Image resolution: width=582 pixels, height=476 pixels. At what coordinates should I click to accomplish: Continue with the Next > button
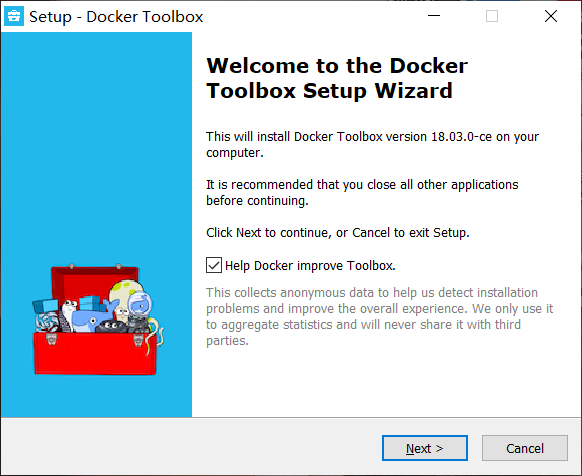click(425, 448)
